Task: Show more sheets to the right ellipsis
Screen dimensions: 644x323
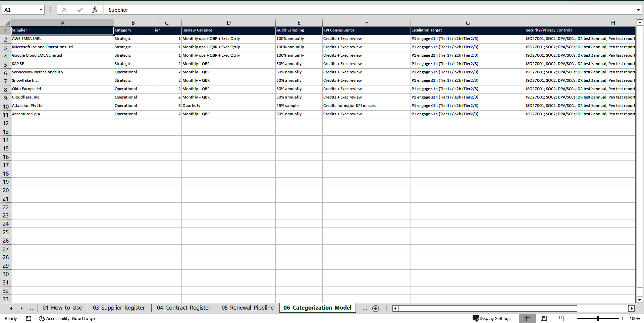Action: tap(365, 308)
